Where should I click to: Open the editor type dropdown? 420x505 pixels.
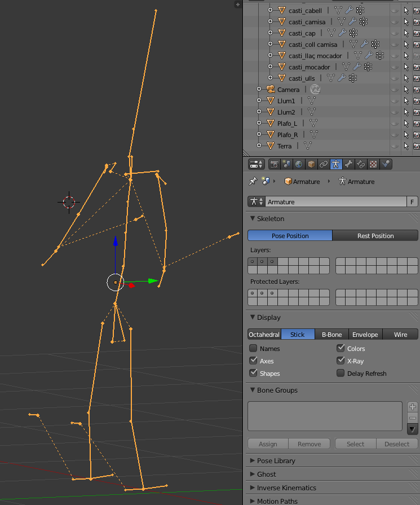tap(257, 164)
